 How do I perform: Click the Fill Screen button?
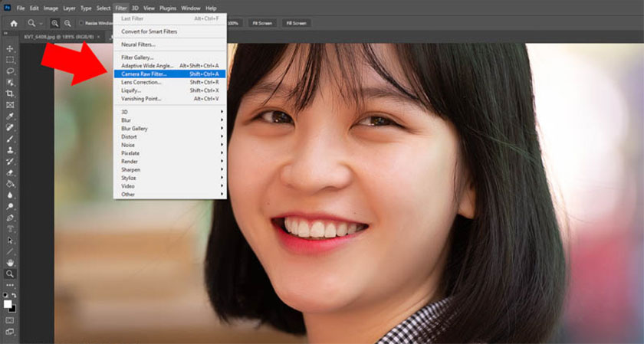pos(296,24)
